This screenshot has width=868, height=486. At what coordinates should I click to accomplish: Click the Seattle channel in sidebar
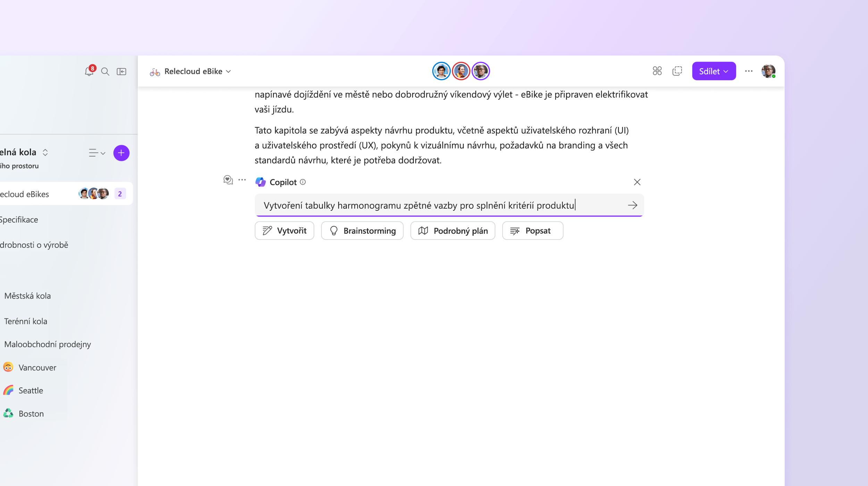(x=31, y=390)
